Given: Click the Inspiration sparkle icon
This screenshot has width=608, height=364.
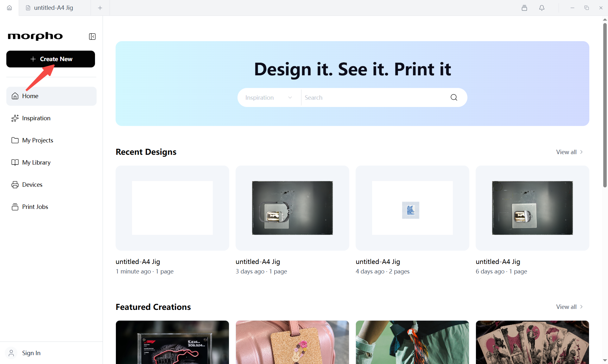Looking at the screenshot, I should [15, 118].
